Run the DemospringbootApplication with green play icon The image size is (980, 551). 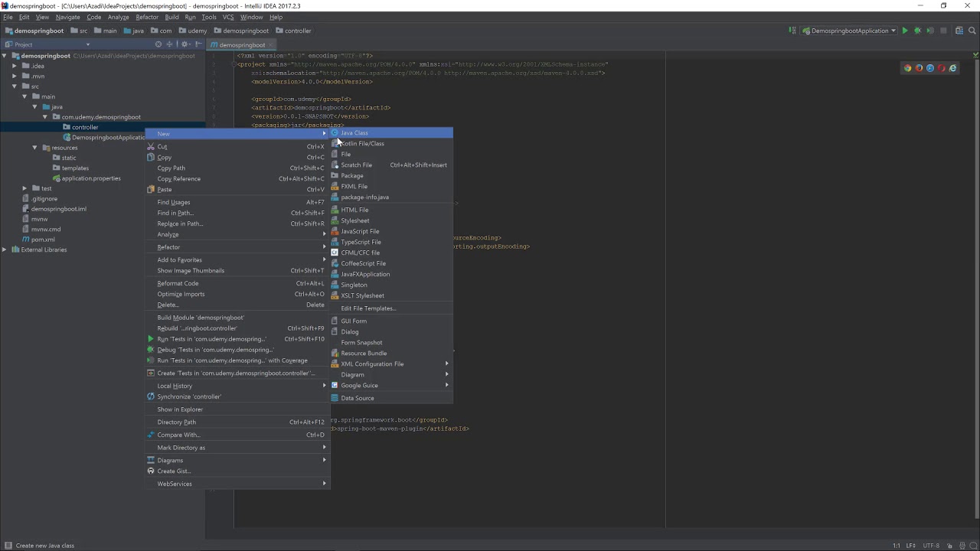coord(905,31)
